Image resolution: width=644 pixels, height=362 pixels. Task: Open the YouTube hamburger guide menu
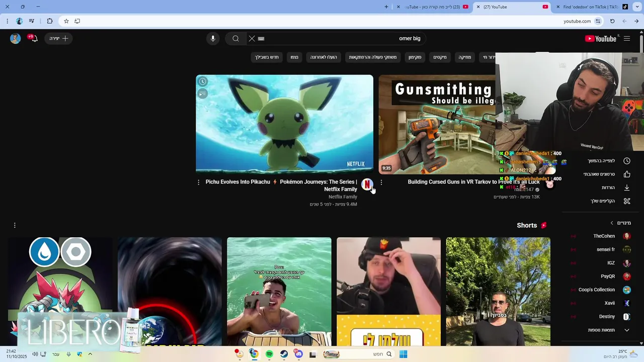[627, 39]
